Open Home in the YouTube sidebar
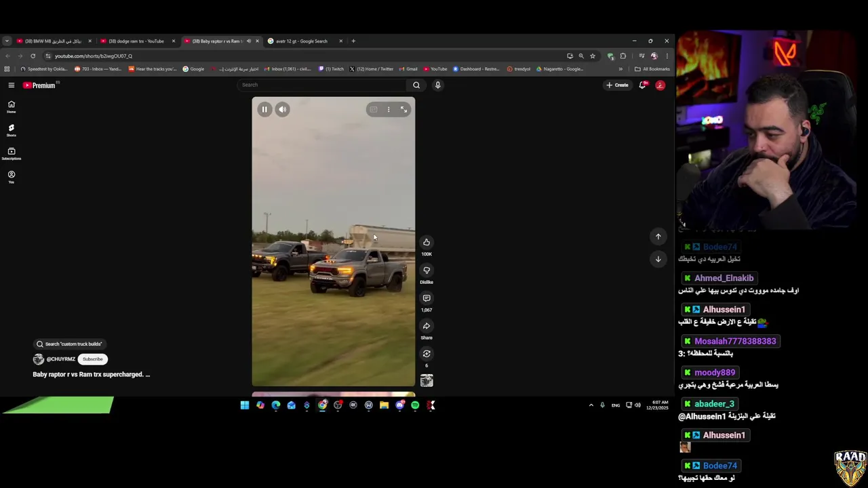The height and width of the screenshot is (488, 868). coord(12,107)
